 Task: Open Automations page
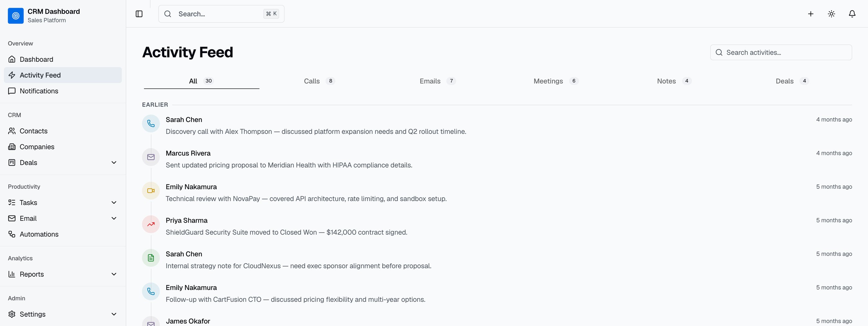pyautogui.click(x=63, y=234)
